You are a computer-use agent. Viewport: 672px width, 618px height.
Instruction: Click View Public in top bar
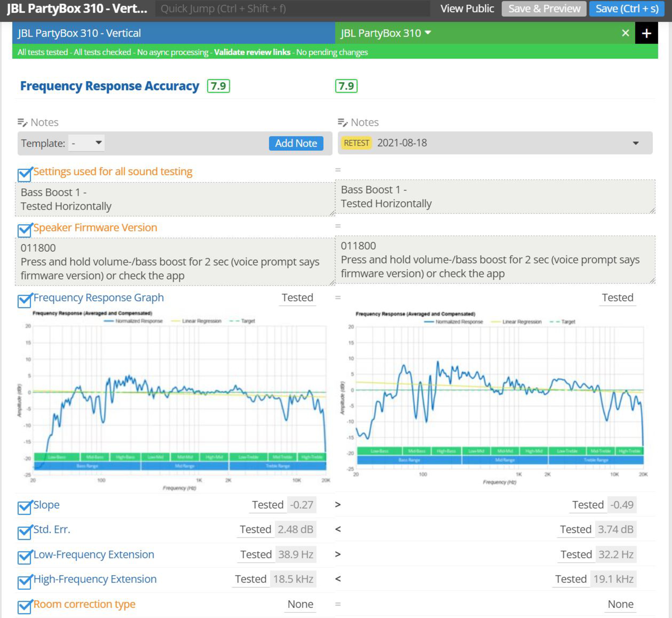coord(467,9)
